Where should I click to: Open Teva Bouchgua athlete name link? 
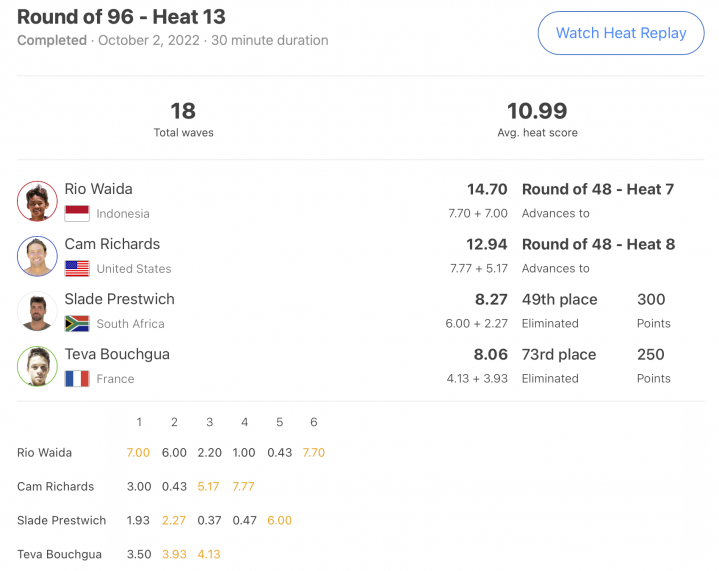pyautogui.click(x=117, y=354)
